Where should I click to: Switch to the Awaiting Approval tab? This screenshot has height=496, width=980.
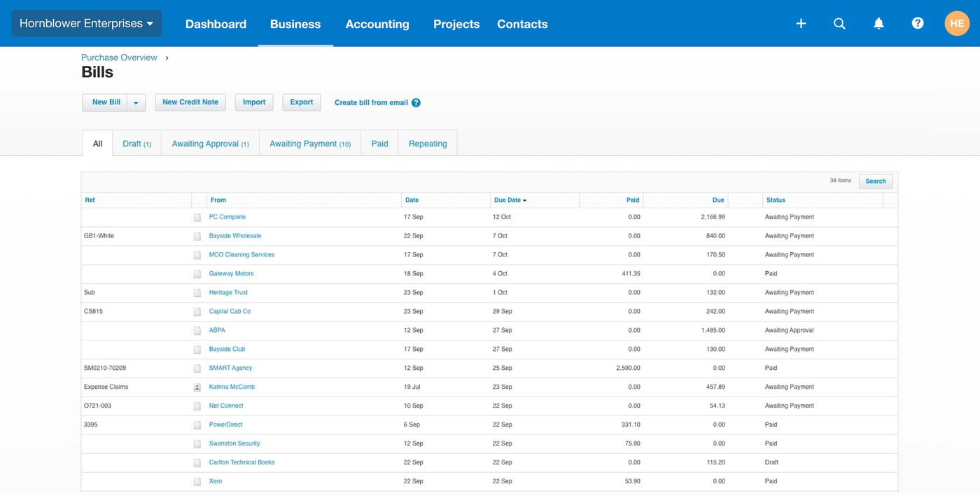[210, 144]
